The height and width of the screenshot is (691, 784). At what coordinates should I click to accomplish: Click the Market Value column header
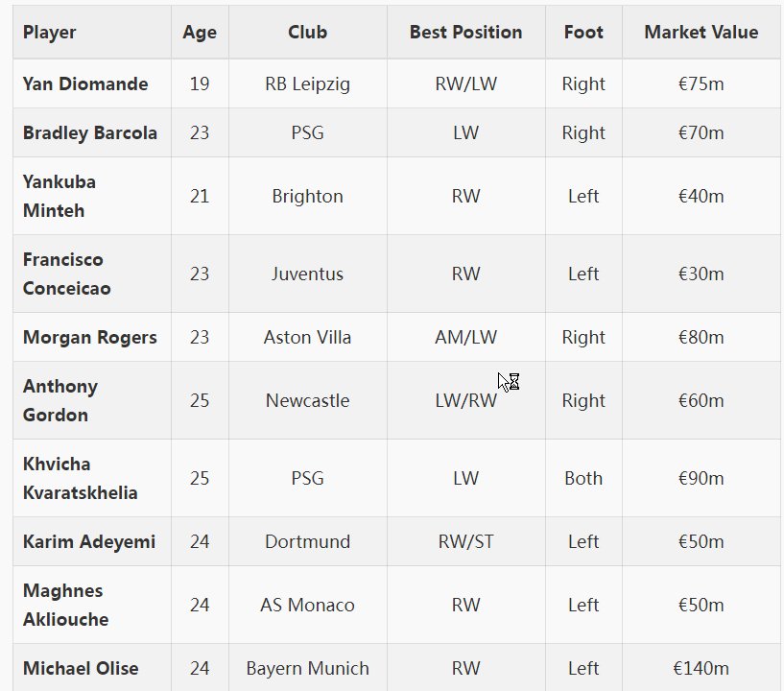point(701,32)
